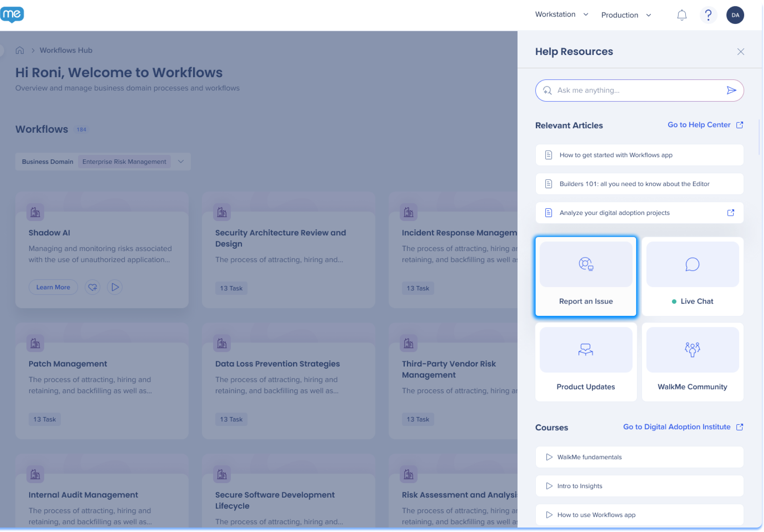Open the DA user avatar menu

click(735, 15)
